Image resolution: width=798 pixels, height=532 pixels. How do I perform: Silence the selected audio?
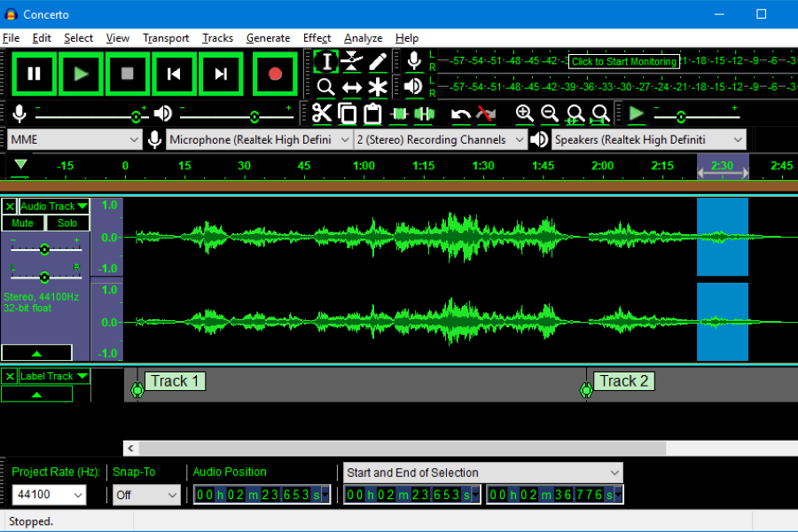[x=425, y=113]
